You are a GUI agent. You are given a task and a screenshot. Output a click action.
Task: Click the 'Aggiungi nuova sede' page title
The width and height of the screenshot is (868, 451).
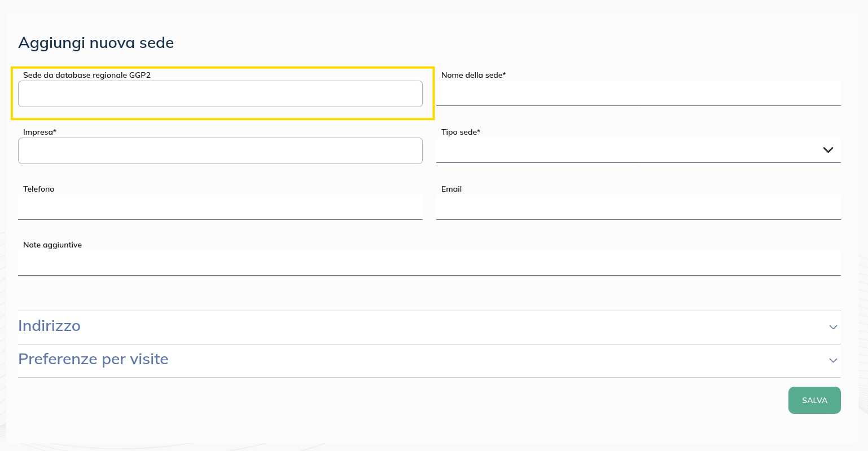pos(96,43)
